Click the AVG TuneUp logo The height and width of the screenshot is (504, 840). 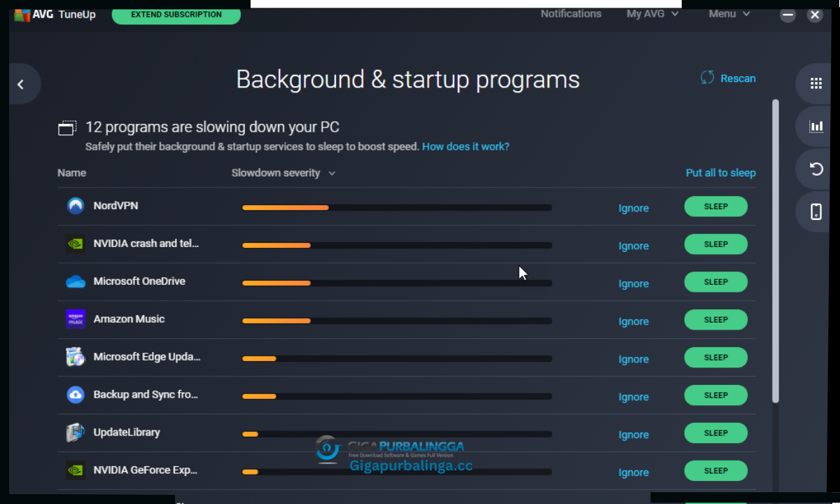55,14
